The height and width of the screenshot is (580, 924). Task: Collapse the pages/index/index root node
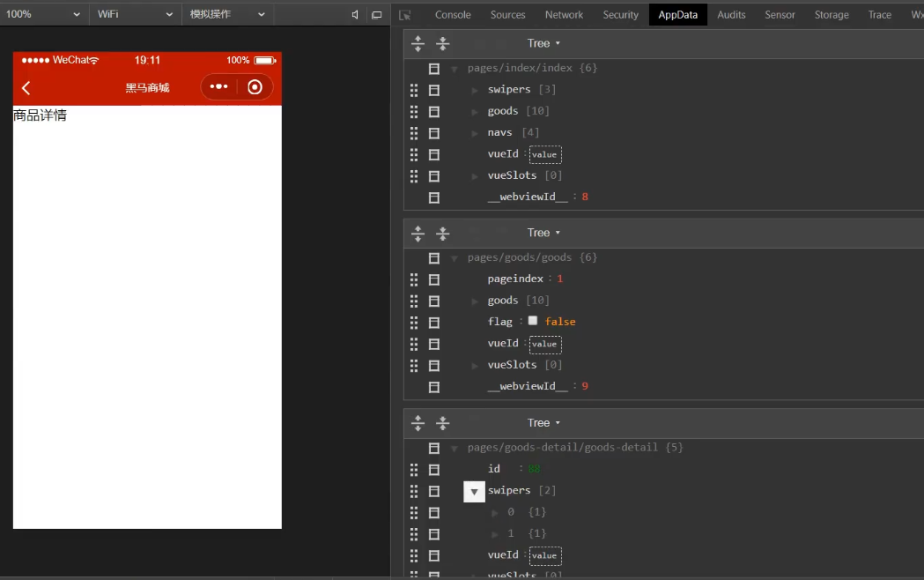pyautogui.click(x=455, y=69)
